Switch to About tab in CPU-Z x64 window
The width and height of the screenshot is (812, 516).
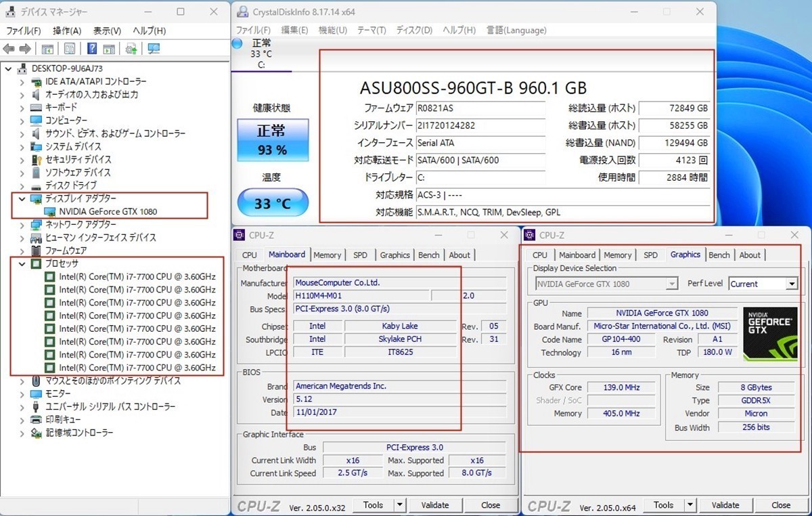point(750,255)
